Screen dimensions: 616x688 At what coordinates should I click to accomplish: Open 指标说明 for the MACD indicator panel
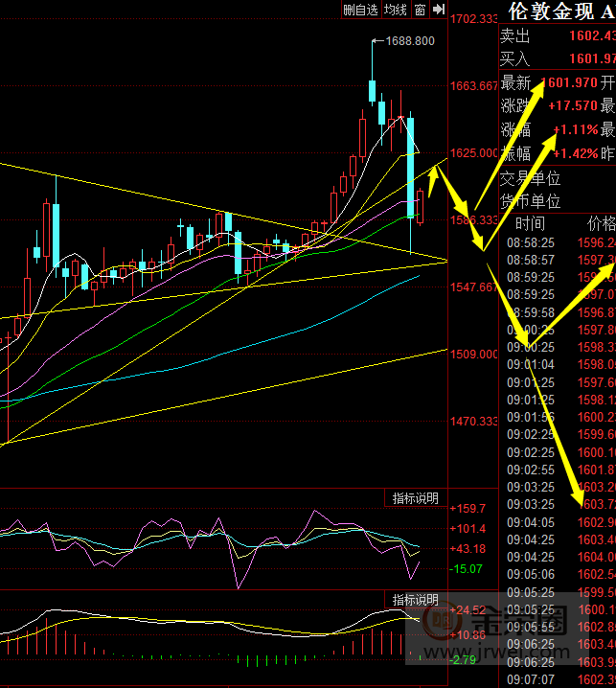click(416, 600)
